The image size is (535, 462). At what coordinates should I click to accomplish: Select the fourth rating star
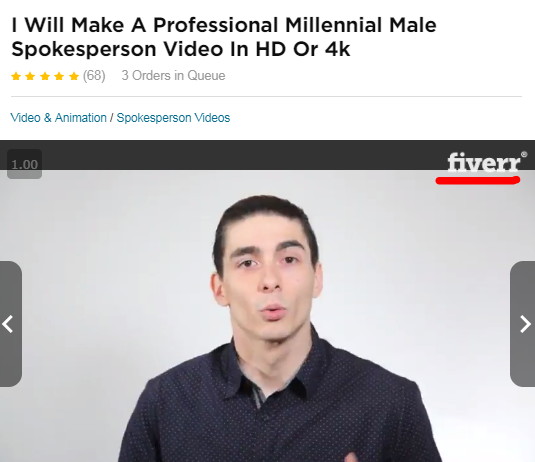[59, 76]
